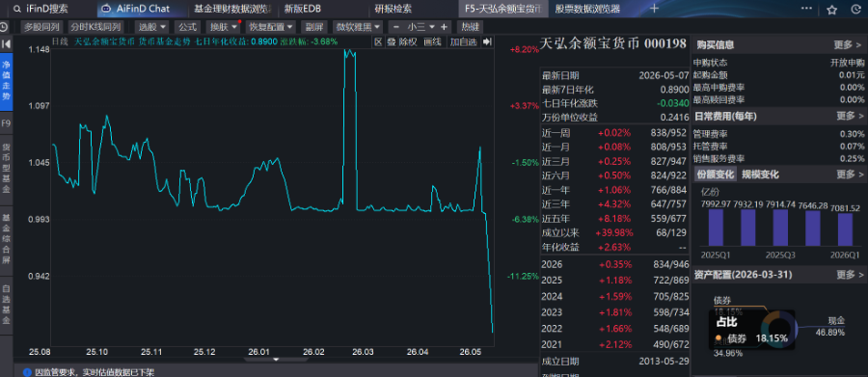This screenshot has height=377, width=868.
Task: Toggle the 副屏 secondary screen
Action: [313, 27]
